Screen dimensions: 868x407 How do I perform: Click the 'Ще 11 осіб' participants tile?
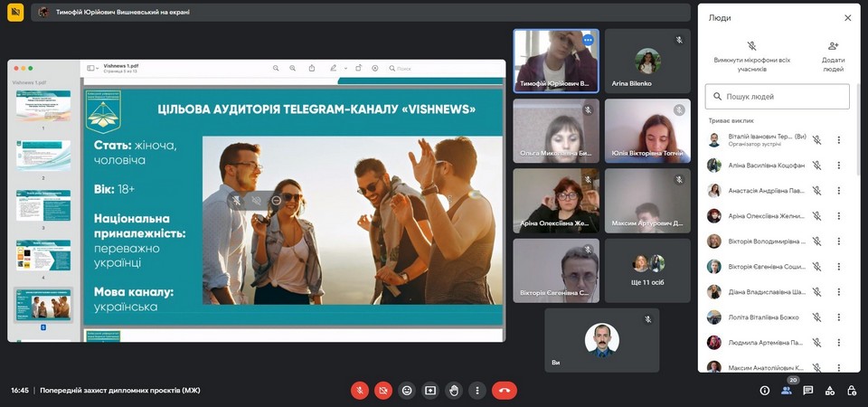[x=647, y=270]
